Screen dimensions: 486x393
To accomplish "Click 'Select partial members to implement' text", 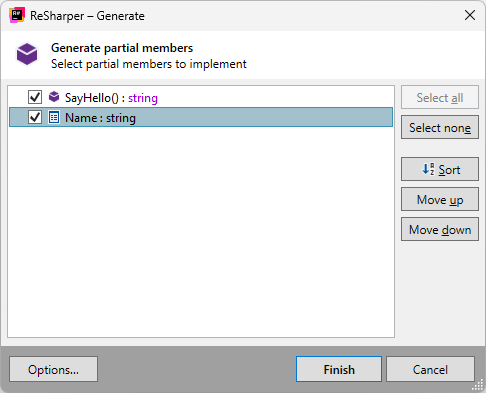I will [x=149, y=64].
